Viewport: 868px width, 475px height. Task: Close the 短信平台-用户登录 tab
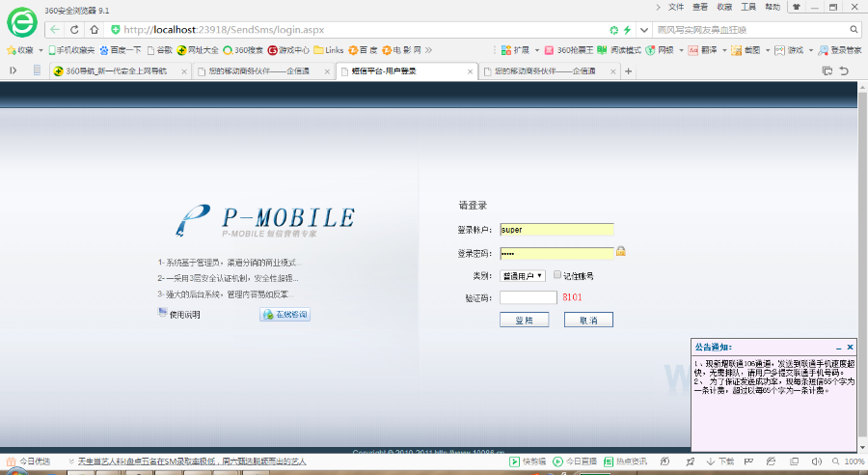tap(470, 71)
